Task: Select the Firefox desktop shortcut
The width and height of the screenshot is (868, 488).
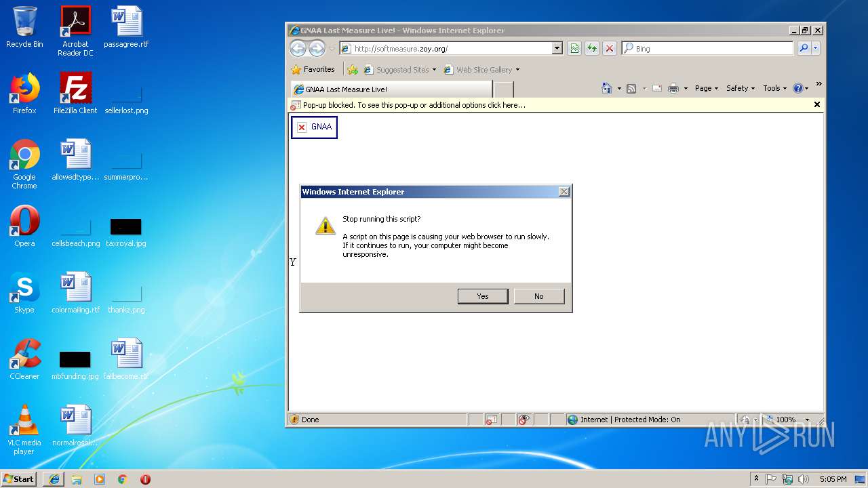Action: pyautogui.click(x=24, y=94)
